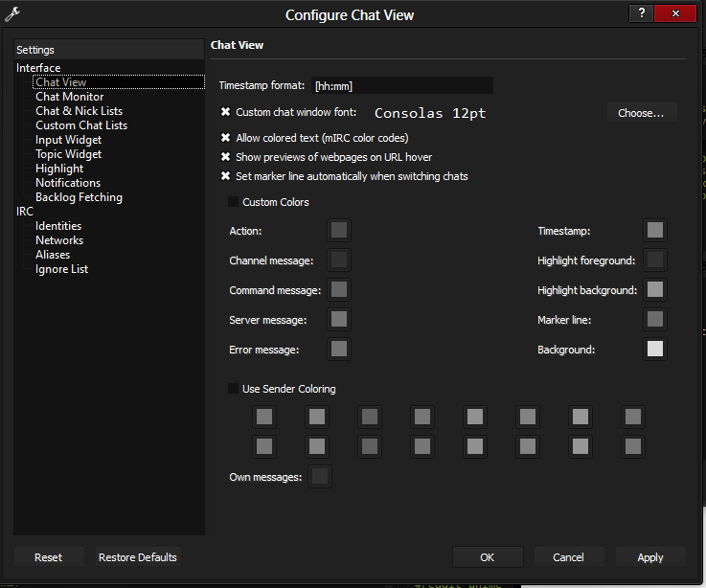Click the Own messages color swatch
Image resolution: width=706 pixels, height=588 pixels.
coord(320,476)
